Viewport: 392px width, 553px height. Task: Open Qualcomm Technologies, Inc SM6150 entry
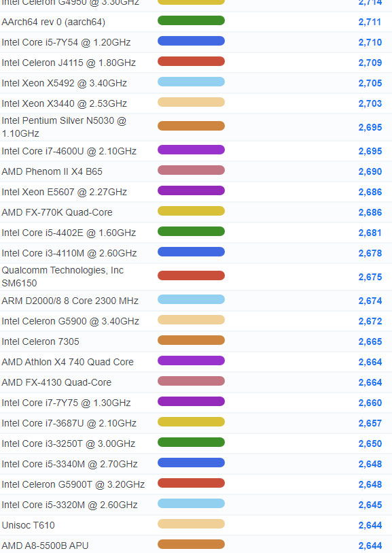point(63,276)
